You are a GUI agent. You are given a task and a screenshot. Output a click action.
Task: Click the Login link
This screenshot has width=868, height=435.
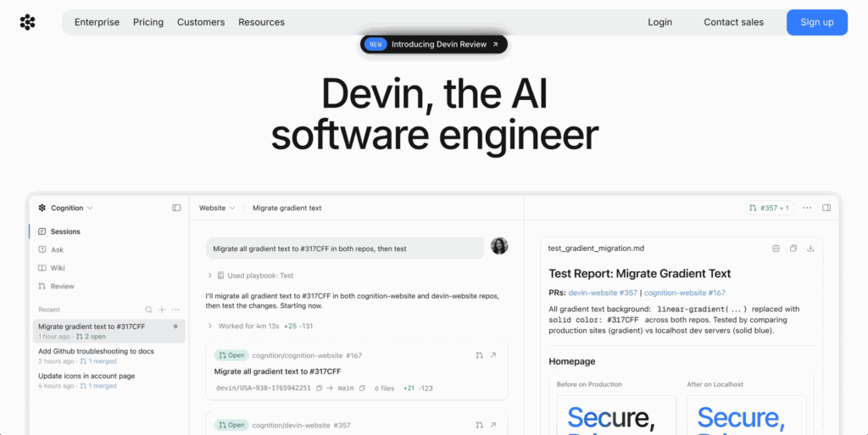click(659, 22)
